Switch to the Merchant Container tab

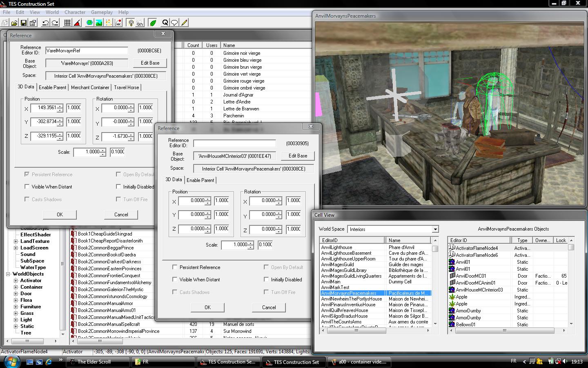tap(90, 88)
